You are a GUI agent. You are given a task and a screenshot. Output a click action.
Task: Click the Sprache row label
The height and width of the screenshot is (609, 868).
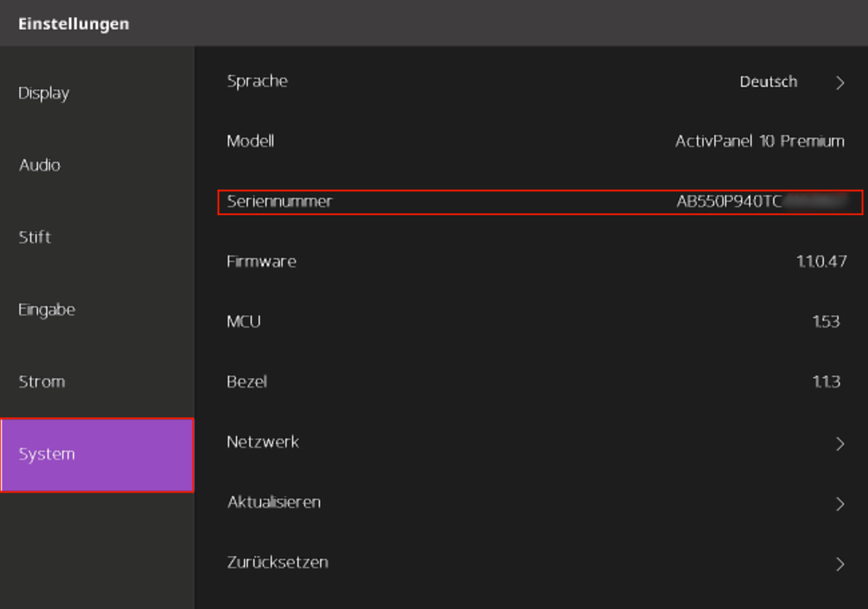(257, 81)
